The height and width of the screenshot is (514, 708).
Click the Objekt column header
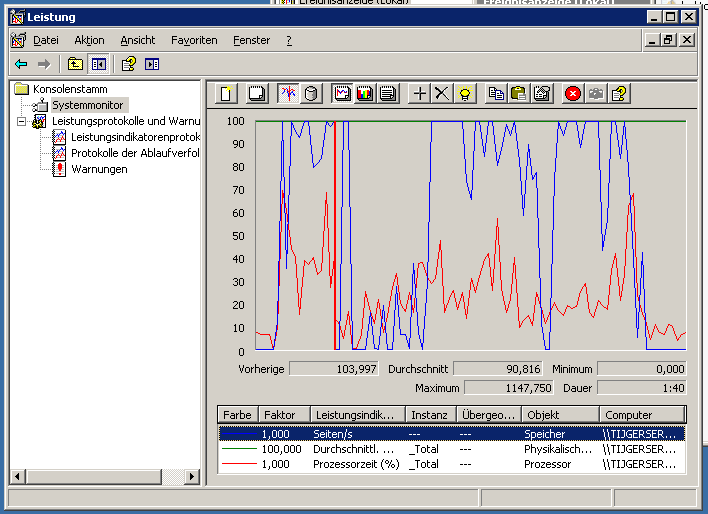560,415
